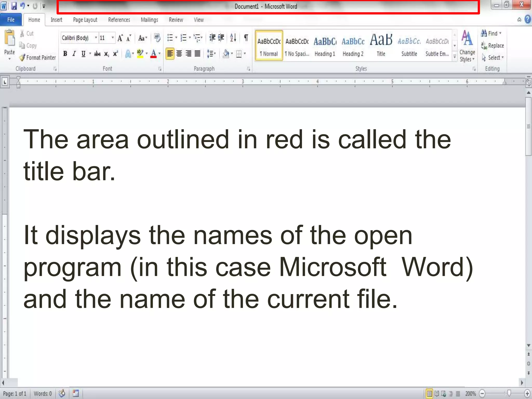
Task: Click the Redo icon in Quick Access Toolbar
Action: [x=35, y=6]
